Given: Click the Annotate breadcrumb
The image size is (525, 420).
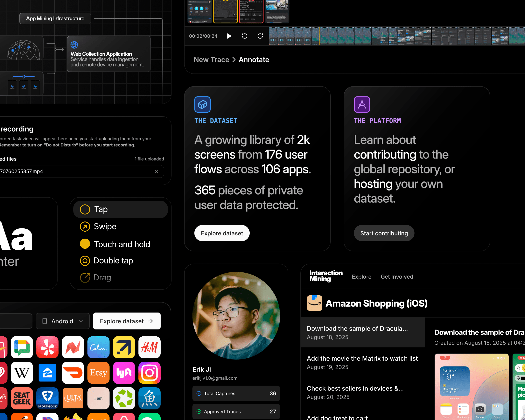Looking at the screenshot, I should pos(254,60).
